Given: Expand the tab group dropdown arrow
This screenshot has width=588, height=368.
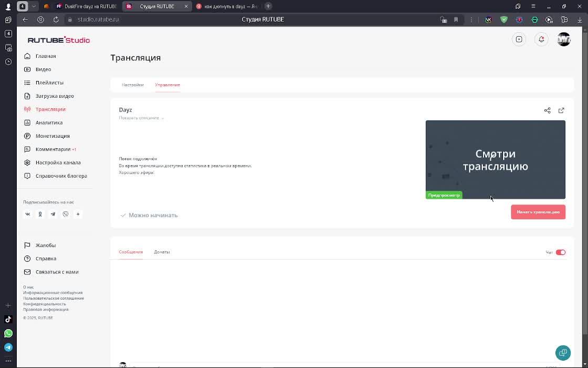Looking at the screenshot, I should coord(34,6).
